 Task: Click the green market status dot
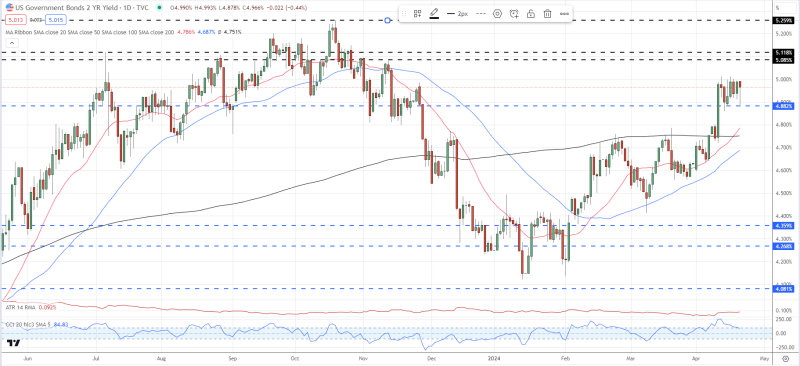[160, 8]
